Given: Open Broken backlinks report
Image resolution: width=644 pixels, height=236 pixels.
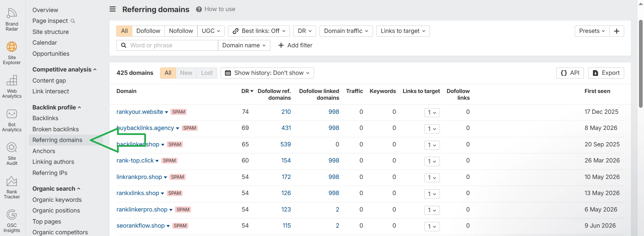Looking at the screenshot, I should point(55,129).
